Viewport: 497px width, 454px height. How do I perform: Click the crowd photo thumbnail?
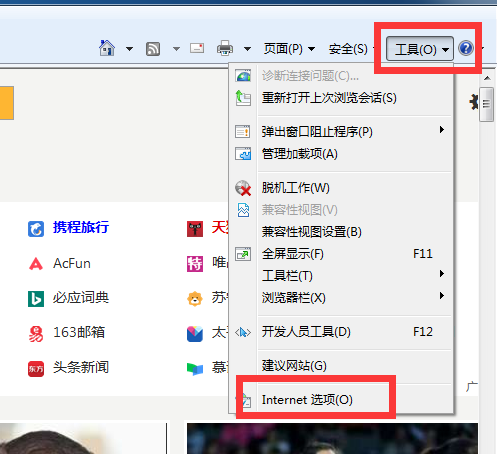[332, 438]
